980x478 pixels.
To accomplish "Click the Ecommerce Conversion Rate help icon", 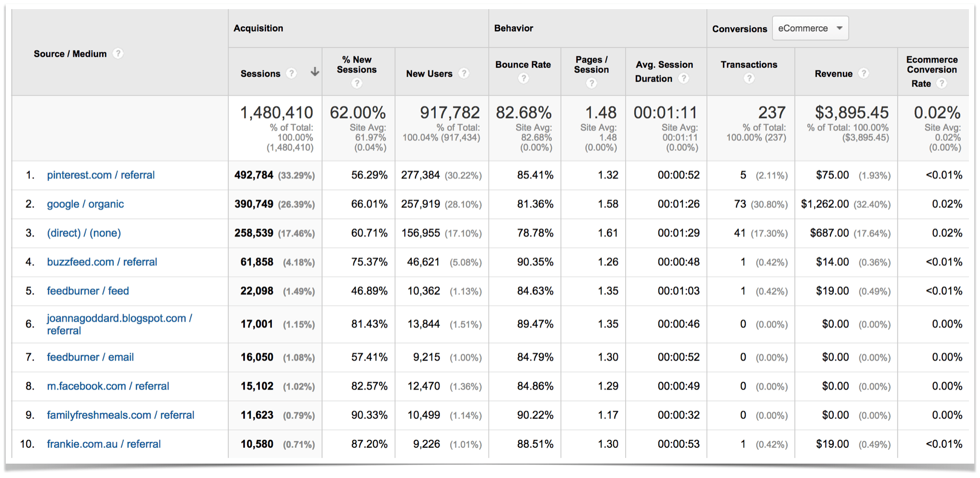I will (941, 83).
